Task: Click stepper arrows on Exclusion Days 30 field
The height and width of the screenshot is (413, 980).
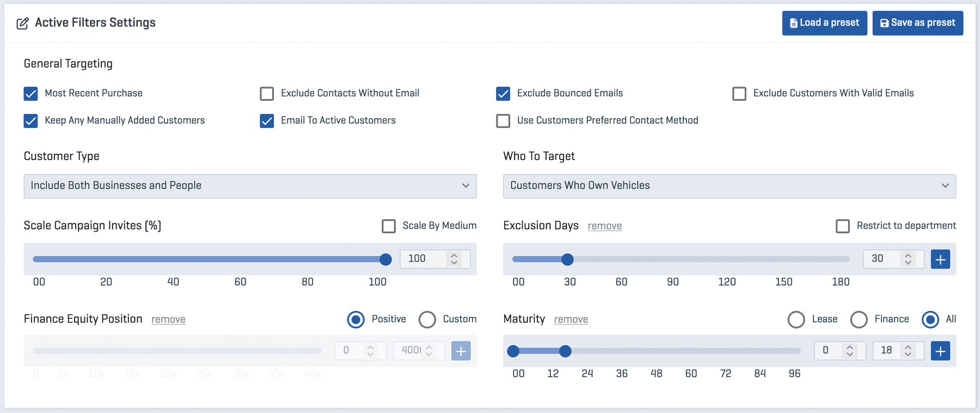Action: click(908, 259)
